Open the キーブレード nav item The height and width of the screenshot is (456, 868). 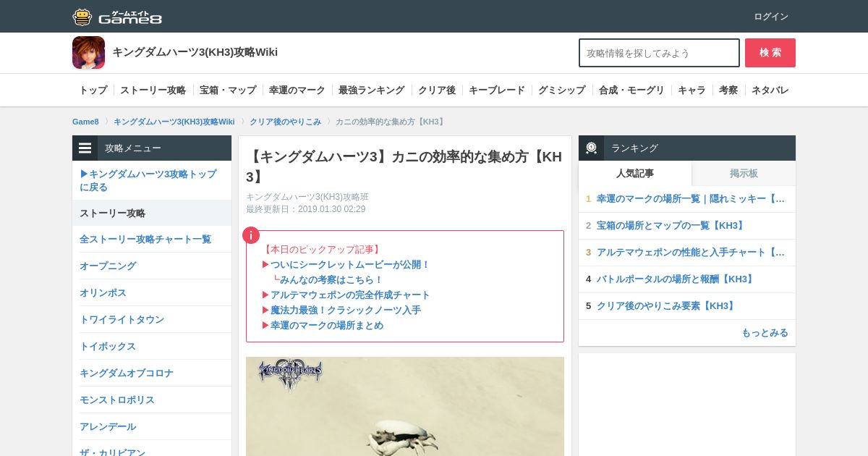tap(497, 90)
